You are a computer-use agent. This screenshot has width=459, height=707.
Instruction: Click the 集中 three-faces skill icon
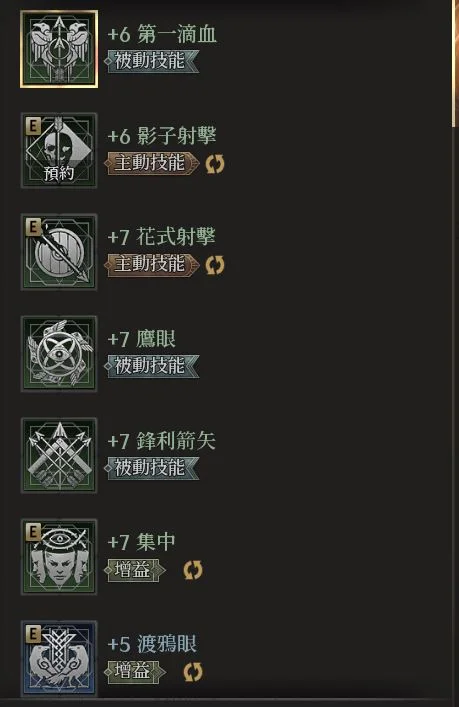[x=59, y=557]
